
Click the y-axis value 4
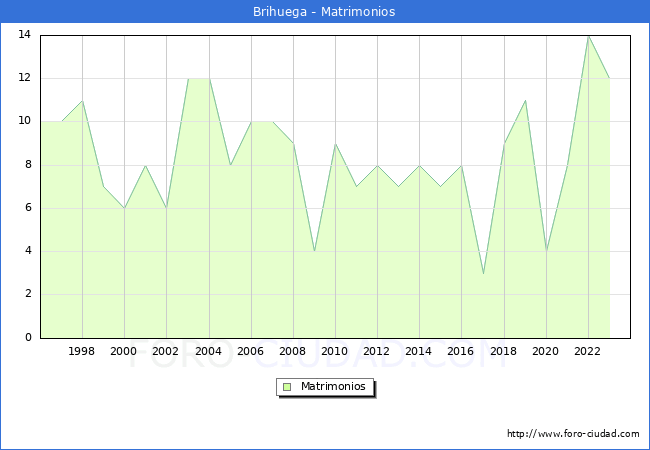coord(28,251)
